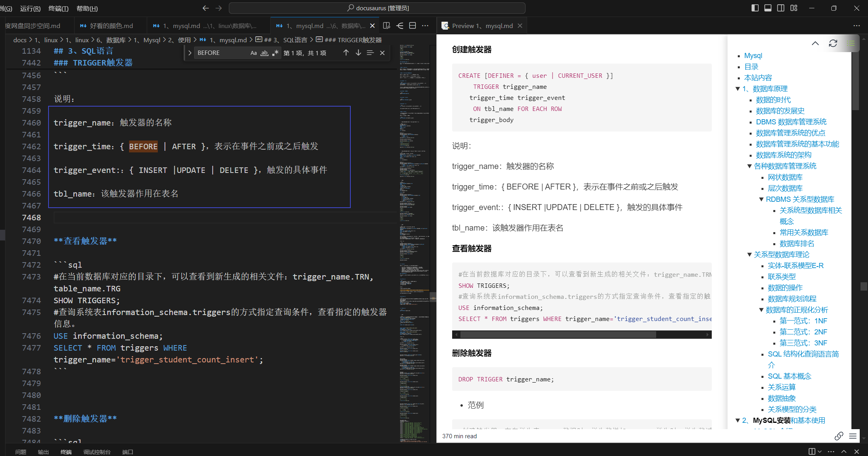The height and width of the screenshot is (456, 868).
Task: Collapse the 1、数据库原理 section
Action: pos(737,89)
